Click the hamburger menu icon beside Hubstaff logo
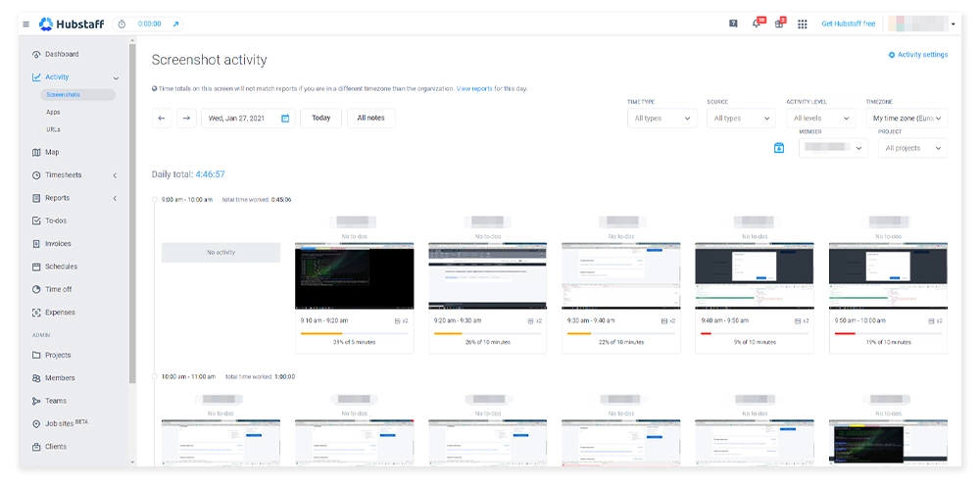Image resolution: width=980 pixels, height=486 pixels. (x=26, y=24)
